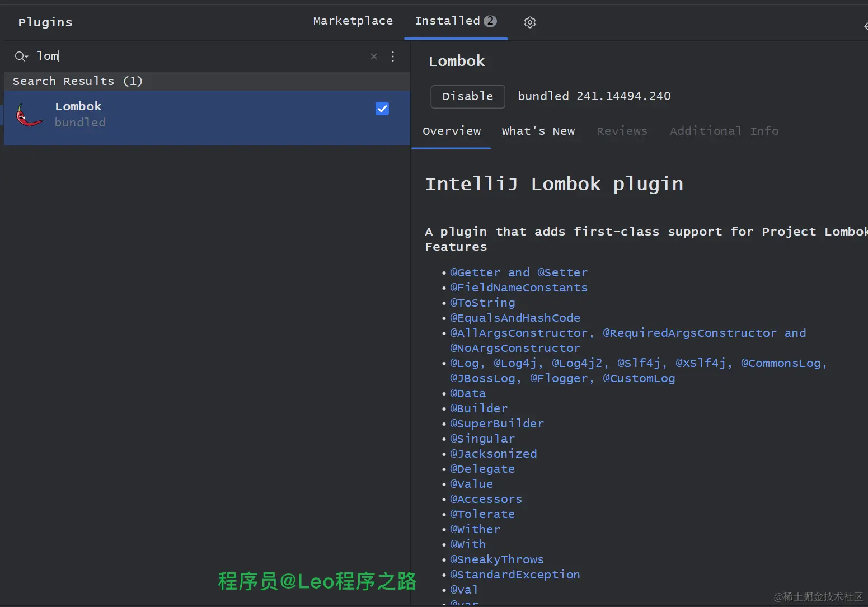Open the Additional Info tab

(x=724, y=131)
